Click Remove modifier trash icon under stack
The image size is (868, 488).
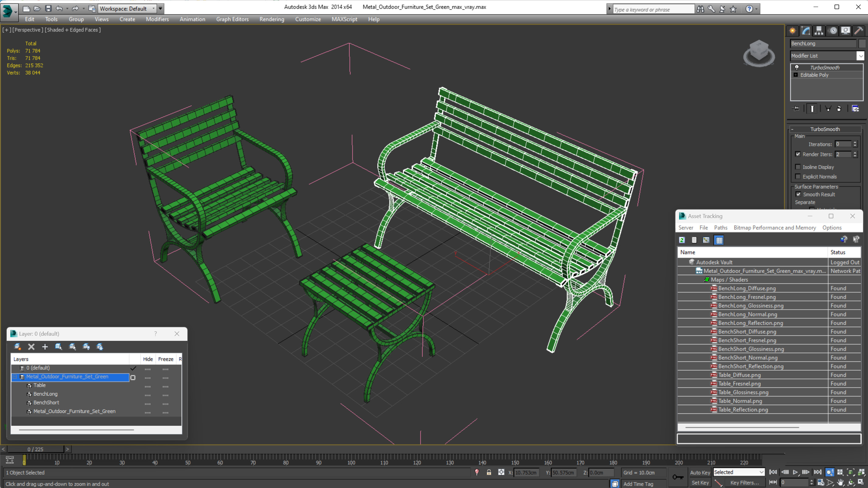pos(839,109)
